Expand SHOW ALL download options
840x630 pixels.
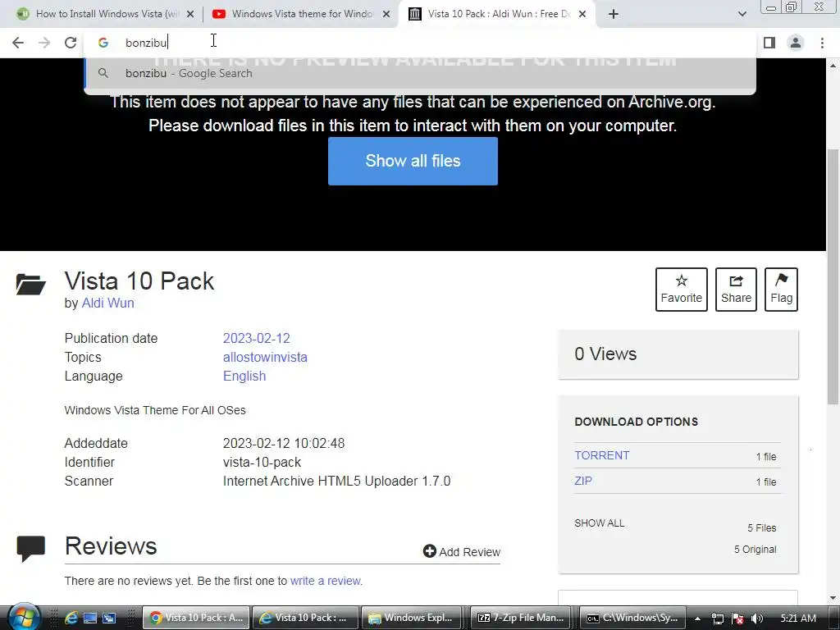[599, 523]
